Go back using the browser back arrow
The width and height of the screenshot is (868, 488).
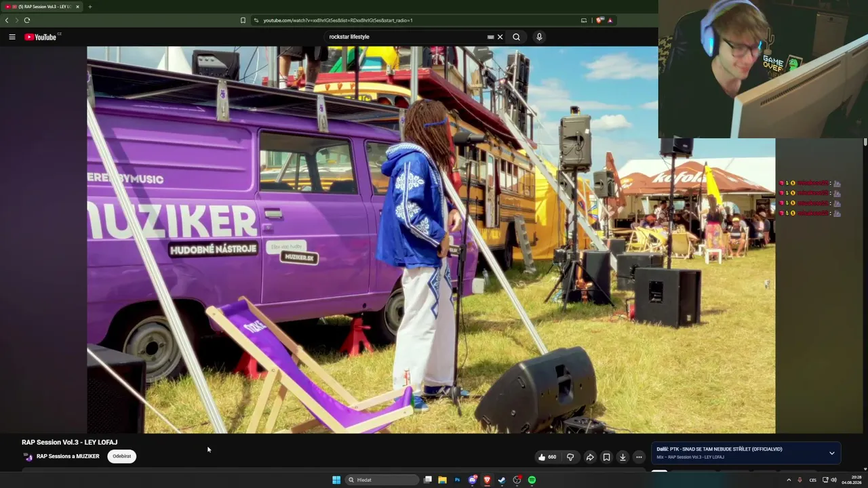(x=7, y=20)
